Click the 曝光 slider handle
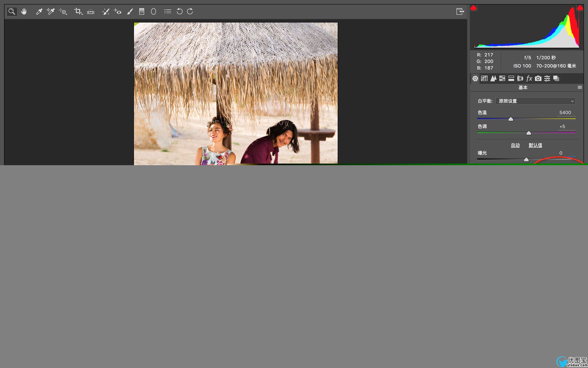The height and width of the screenshot is (368, 588). (x=526, y=159)
